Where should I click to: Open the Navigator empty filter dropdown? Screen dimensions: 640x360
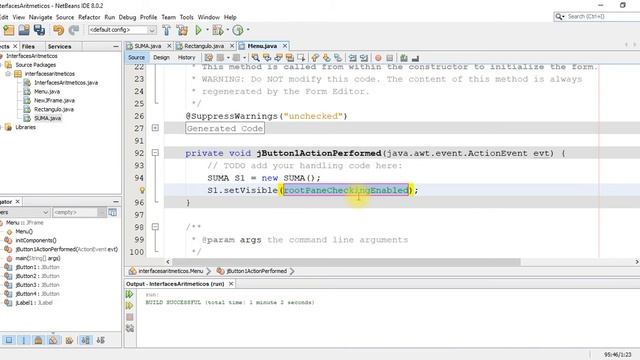pos(102,212)
